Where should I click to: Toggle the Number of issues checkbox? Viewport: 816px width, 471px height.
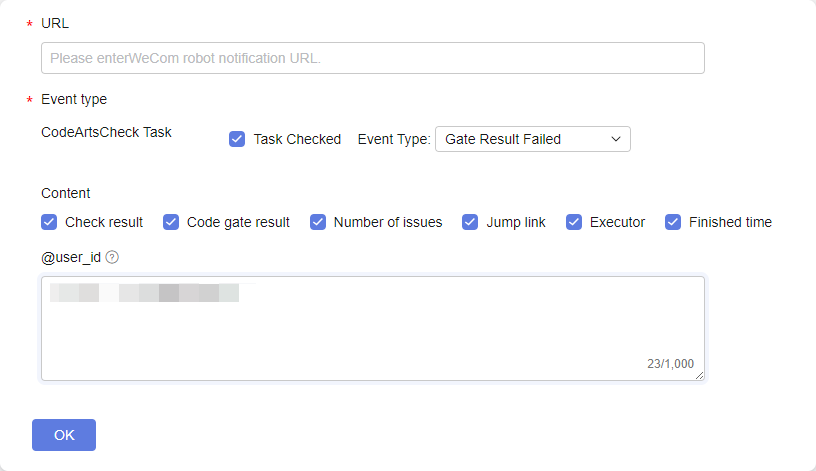pos(318,222)
